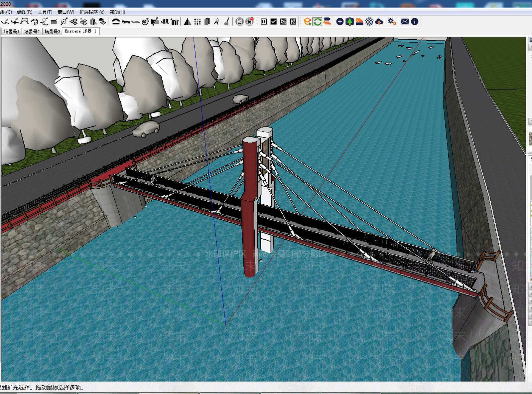The height and width of the screenshot is (394, 532).
Task: Open Enscape asset library tree icon
Action: click(x=349, y=22)
